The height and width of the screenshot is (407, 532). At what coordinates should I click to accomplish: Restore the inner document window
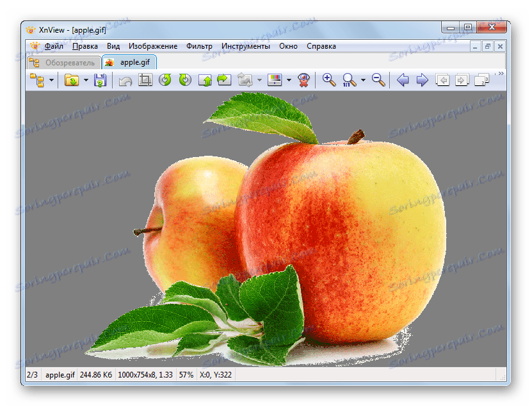click(488, 47)
